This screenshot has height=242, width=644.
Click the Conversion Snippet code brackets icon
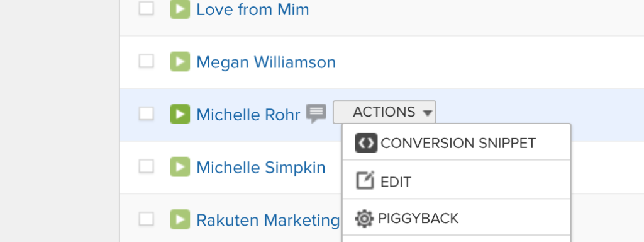366,143
